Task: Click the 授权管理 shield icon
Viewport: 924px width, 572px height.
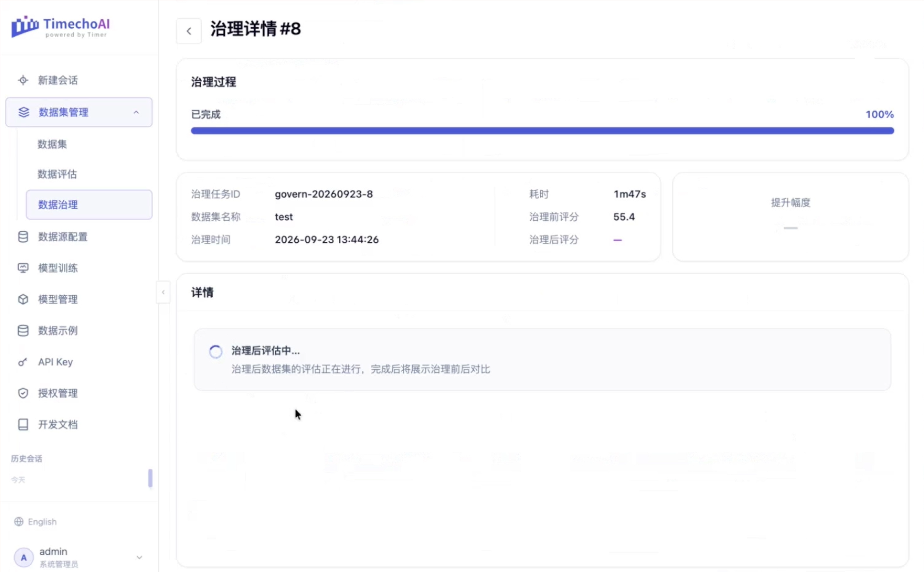Action: click(23, 393)
